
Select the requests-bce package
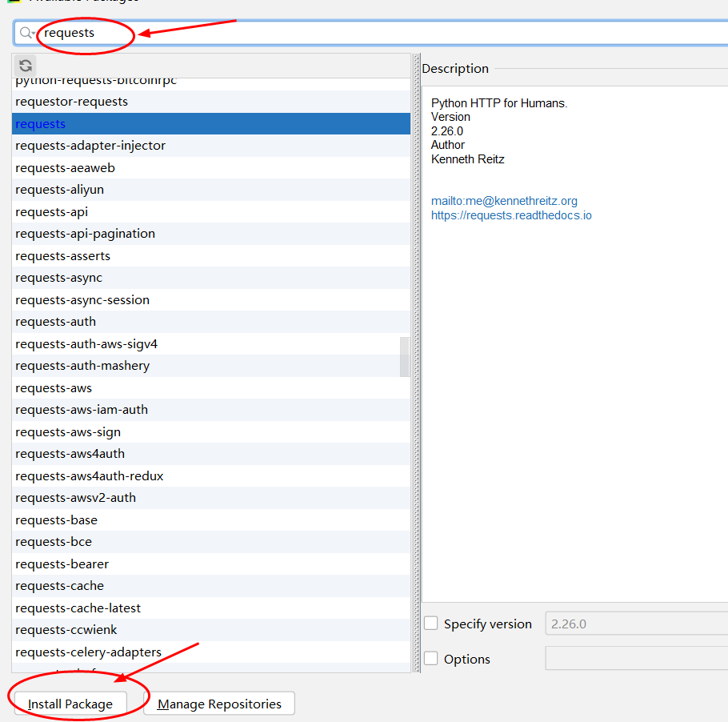[210, 542]
